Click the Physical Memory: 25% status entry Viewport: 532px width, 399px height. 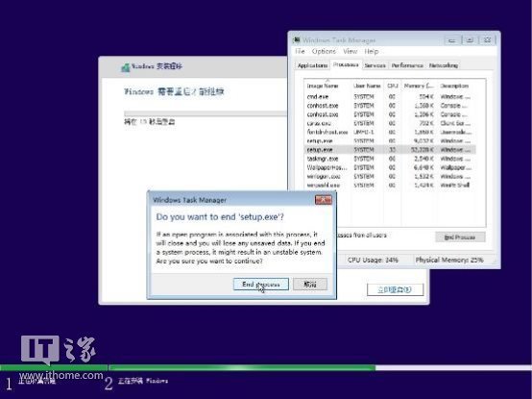click(x=449, y=261)
